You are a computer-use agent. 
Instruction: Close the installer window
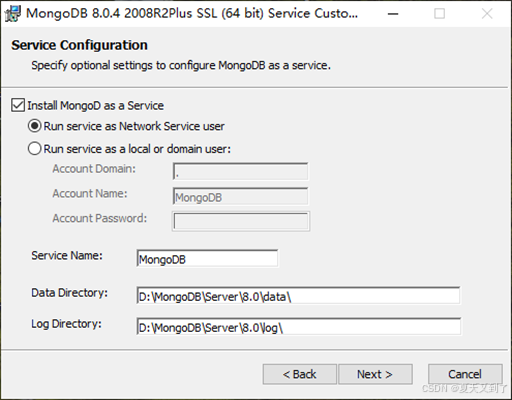coord(487,14)
